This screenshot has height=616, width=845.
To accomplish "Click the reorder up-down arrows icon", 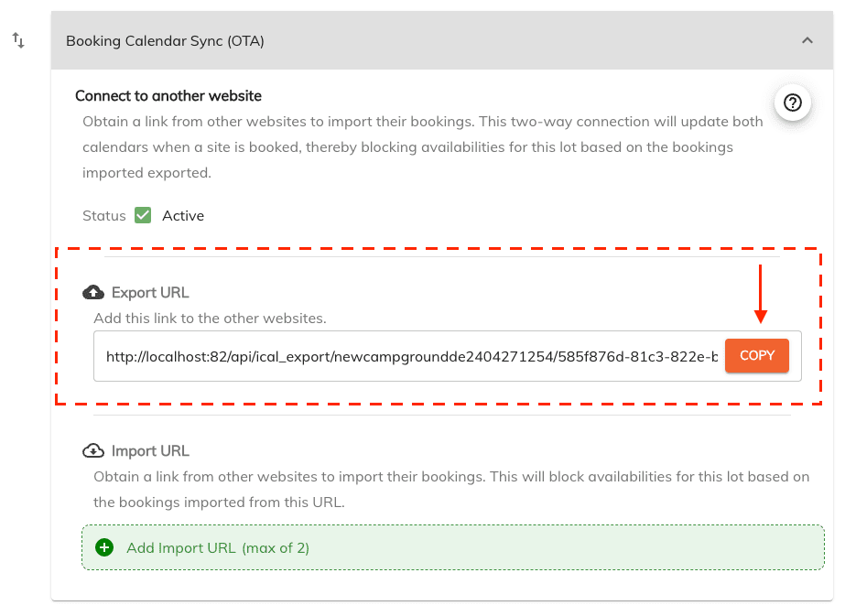I will point(18,40).
